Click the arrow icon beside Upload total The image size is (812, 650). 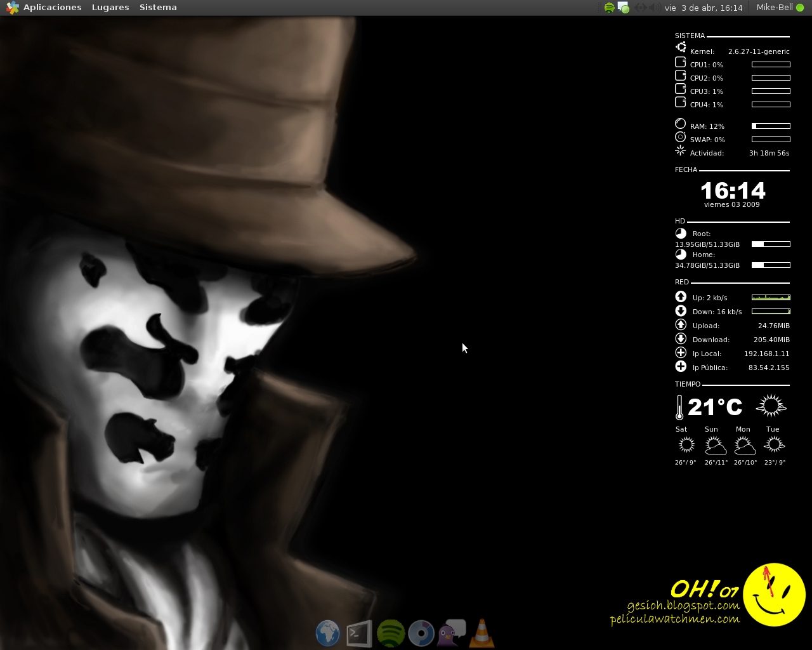[681, 324]
